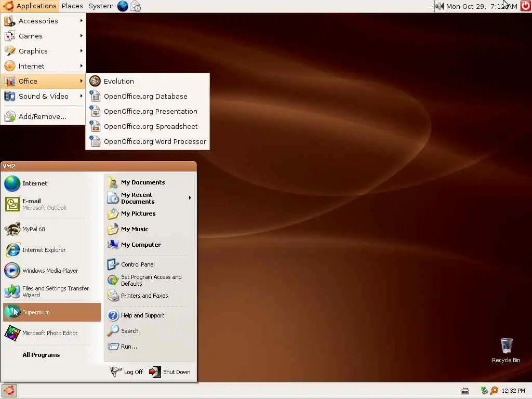The image size is (532, 399).
Task: Expand the Accessories submenu
Action: pyautogui.click(x=43, y=21)
